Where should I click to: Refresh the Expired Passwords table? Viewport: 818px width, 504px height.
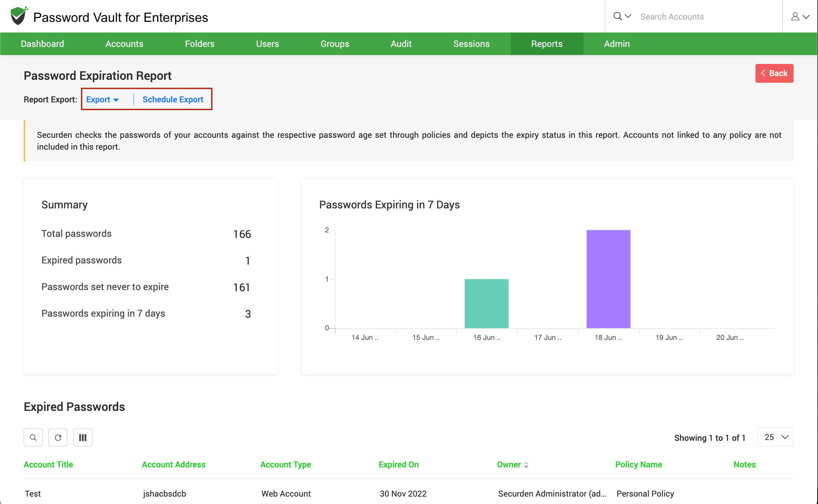click(58, 437)
